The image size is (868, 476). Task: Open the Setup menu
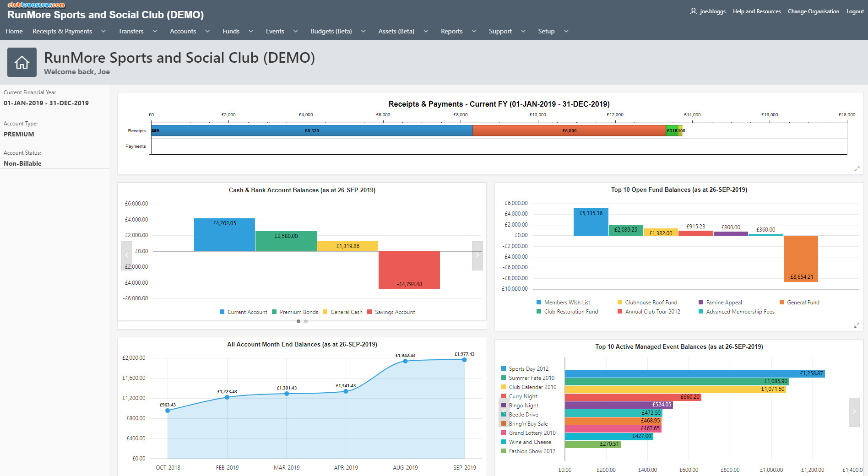coord(546,31)
